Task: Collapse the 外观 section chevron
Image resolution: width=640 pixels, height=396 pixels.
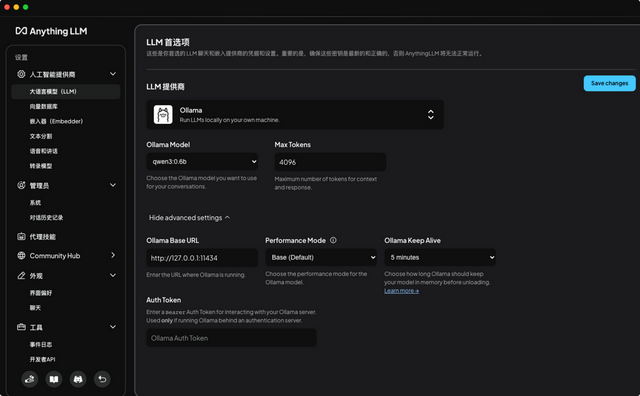Action: click(x=113, y=275)
